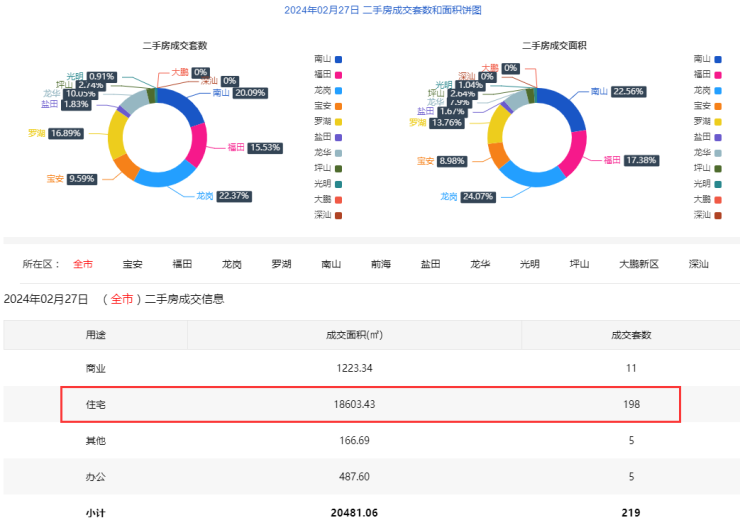Click the 福田 15.53% chart label
Screen dimensions: 740x530
point(255,147)
